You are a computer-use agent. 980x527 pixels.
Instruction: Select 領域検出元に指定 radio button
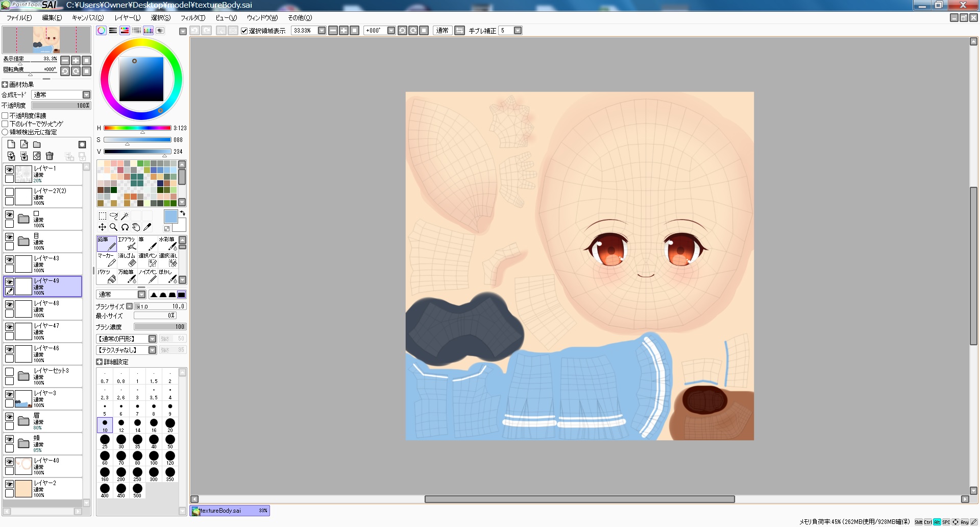click(x=5, y=132)
